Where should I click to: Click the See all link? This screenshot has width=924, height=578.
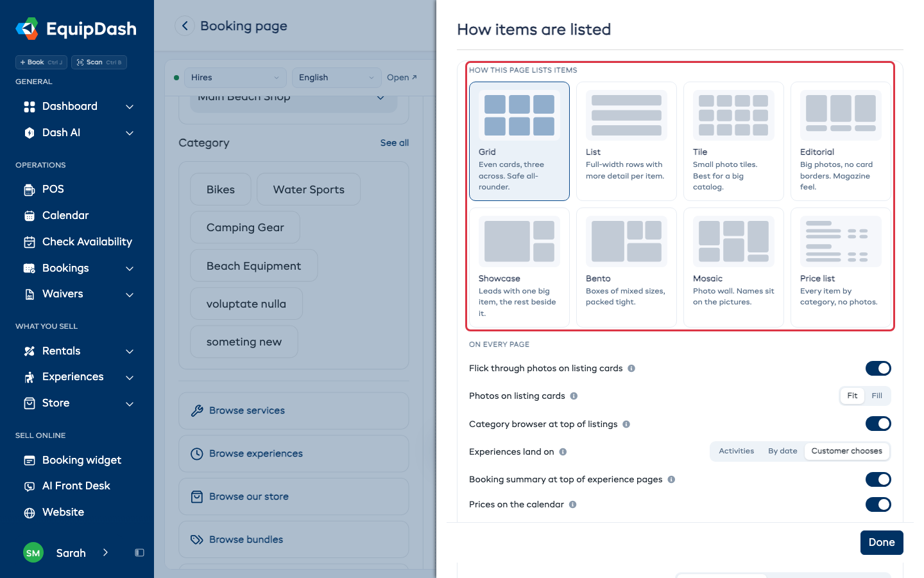[x=395, y=143]
